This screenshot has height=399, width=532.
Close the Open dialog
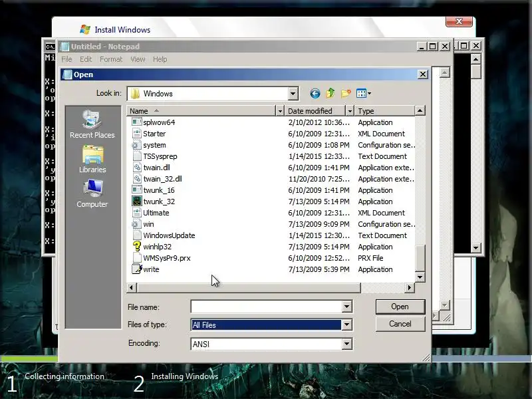(422, 74)
